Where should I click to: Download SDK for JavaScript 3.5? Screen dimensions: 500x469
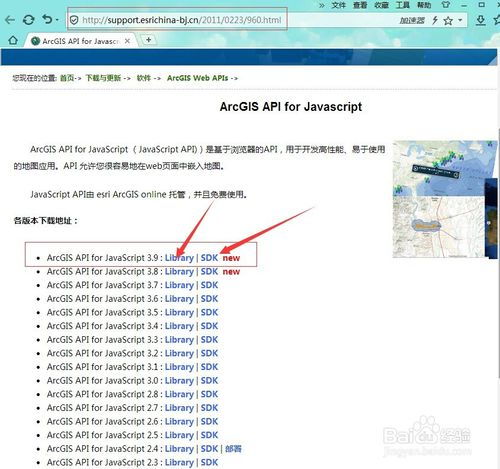(x=209, y=313)
